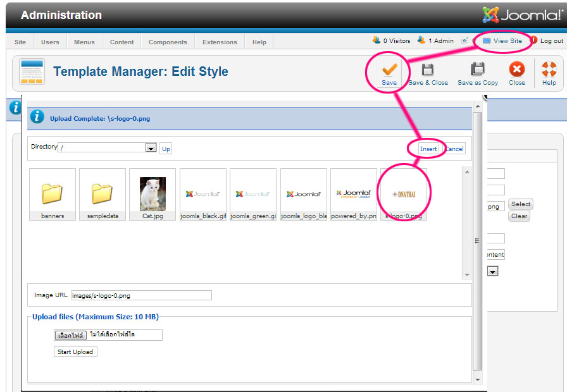567x392 pixels.
Task: Select the Cat.jpg thumbnail
Action: [153, 193]
